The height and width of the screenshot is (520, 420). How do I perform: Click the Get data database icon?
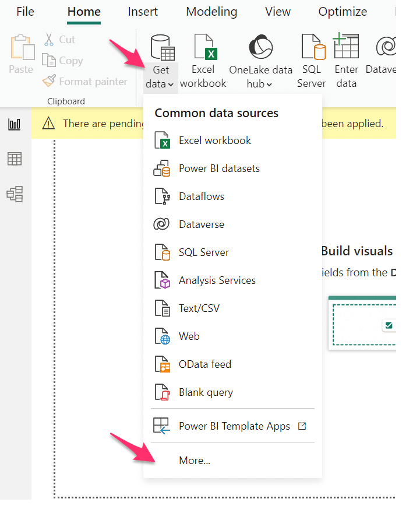coord(163,47)
